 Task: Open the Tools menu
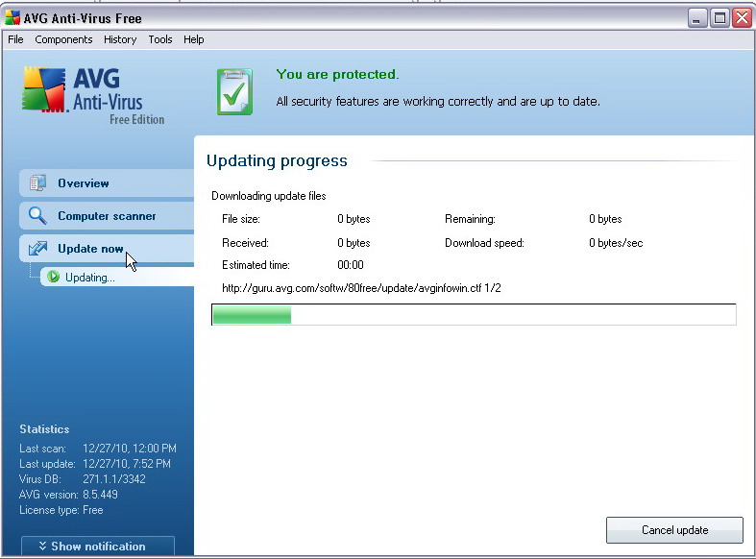(160, 39)
